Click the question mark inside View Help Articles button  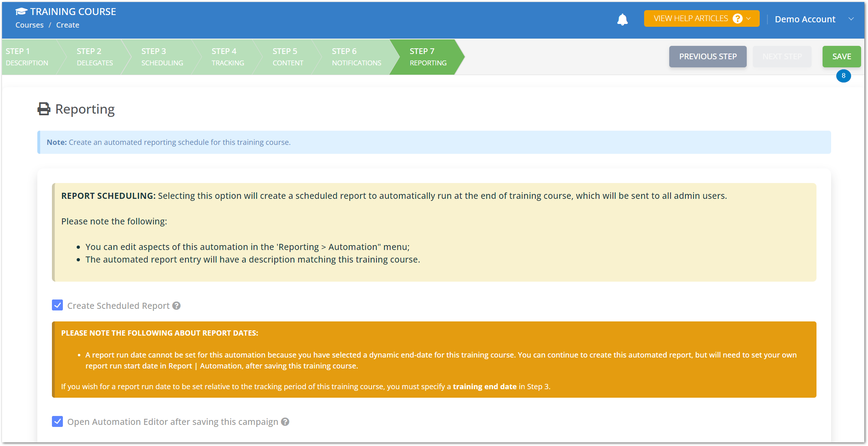(738, 18)
